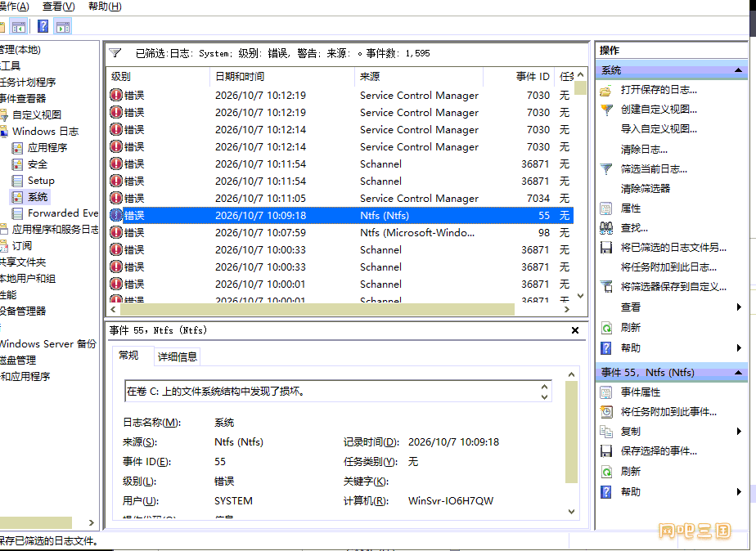Click the floppy disk save filtered log icon
This screenshot has height=551, width=756.
click(x=606, y=248)
